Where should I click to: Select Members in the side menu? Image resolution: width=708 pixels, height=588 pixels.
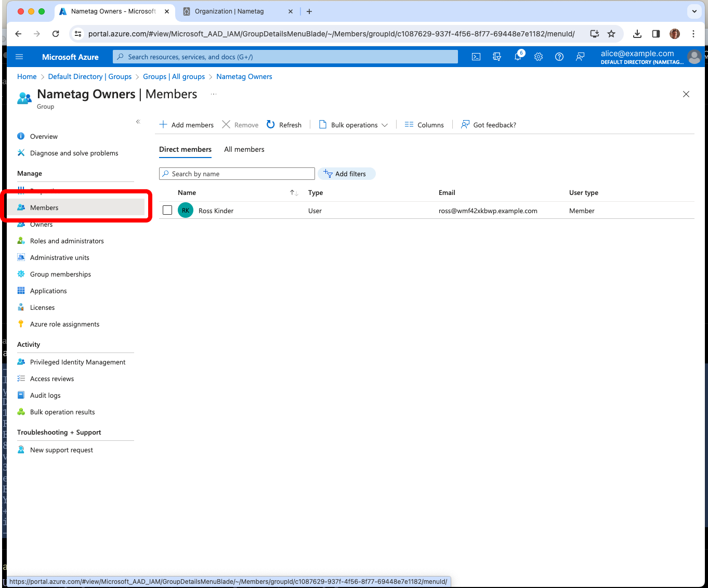click(76, 207)
